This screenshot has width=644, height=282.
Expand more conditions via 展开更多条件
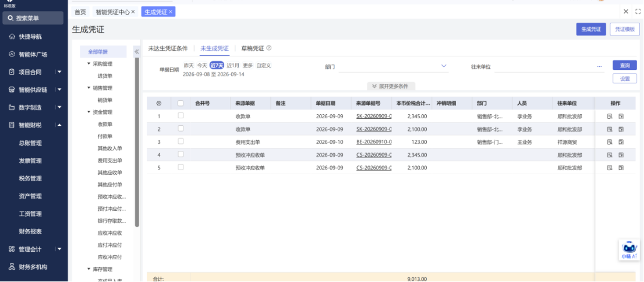click(x=391, y=86)
